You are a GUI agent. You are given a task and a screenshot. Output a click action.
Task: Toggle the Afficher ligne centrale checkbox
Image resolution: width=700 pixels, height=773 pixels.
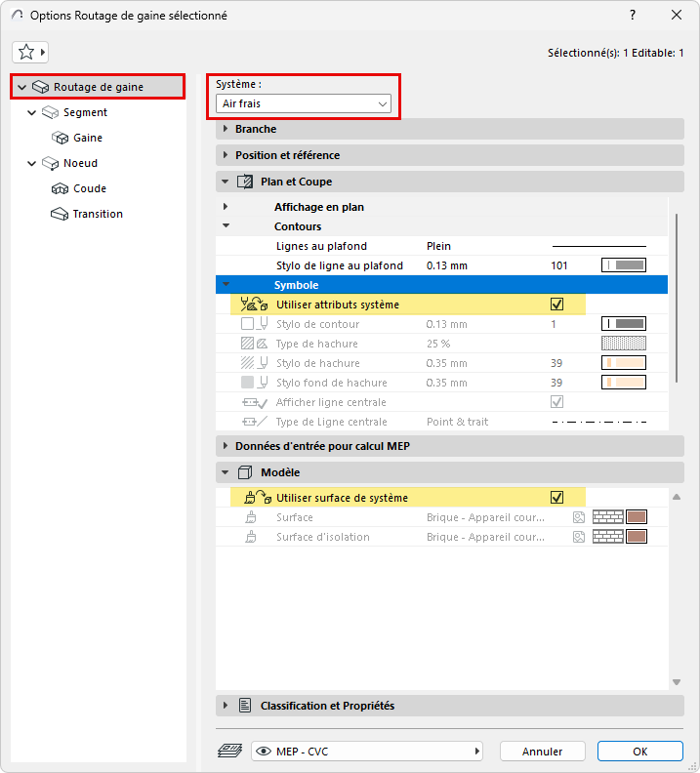click(557, 402)
